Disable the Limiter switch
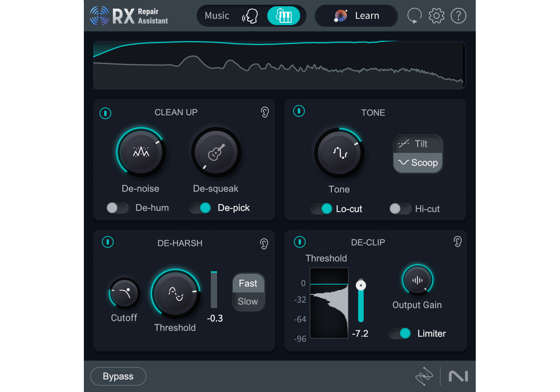Viewport: 560px width, 392px height. (400, 334)
